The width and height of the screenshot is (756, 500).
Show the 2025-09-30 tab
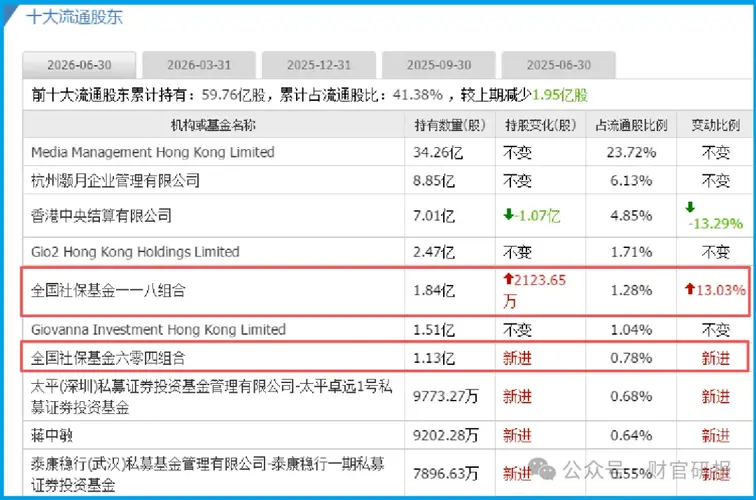coord(439,65)
